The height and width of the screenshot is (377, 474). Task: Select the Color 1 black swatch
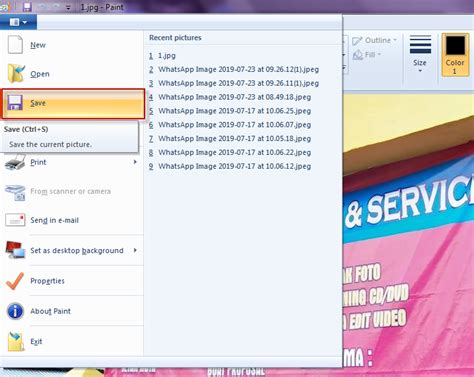coord(455,45)
